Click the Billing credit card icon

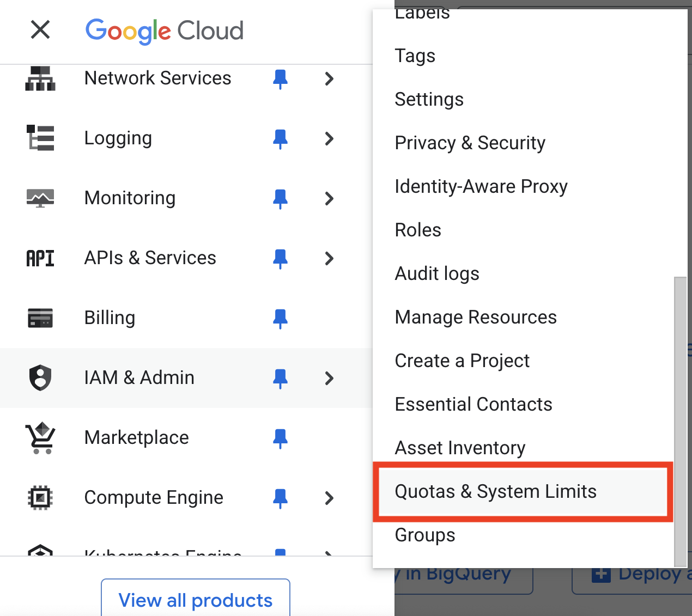point(40,318)
